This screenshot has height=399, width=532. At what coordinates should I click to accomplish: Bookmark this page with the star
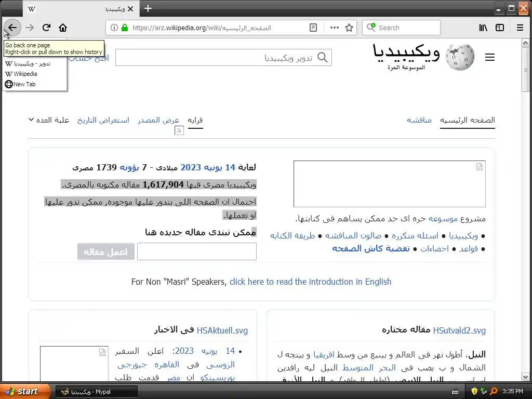349,28
